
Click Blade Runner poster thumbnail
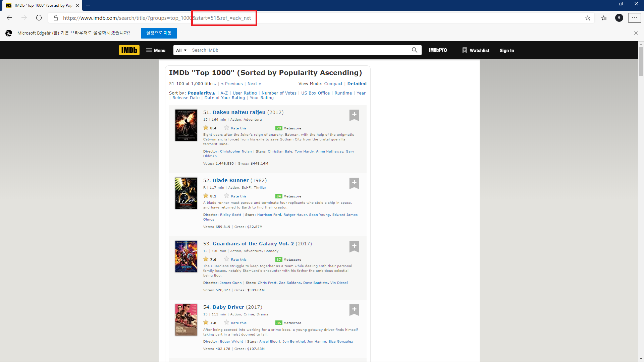(x=186, y=193)
